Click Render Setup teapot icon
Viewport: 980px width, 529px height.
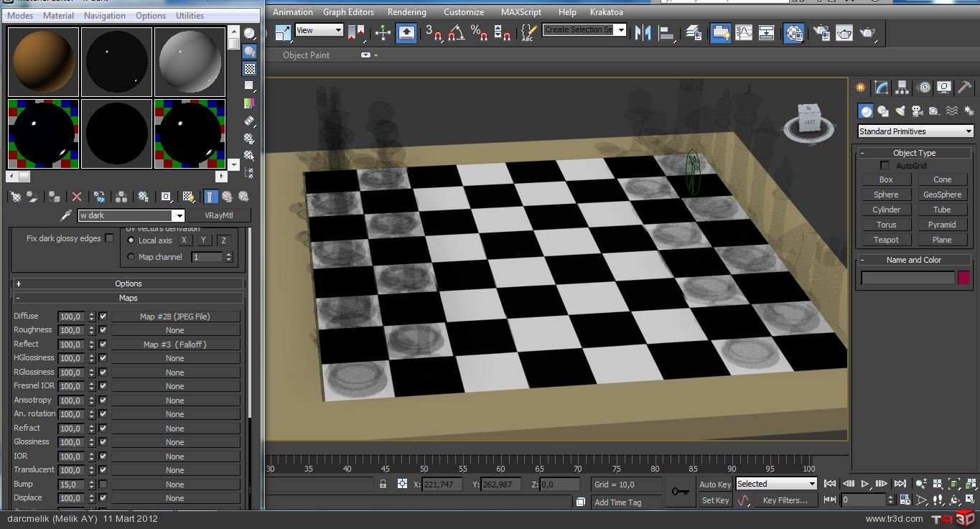(821, 32)
